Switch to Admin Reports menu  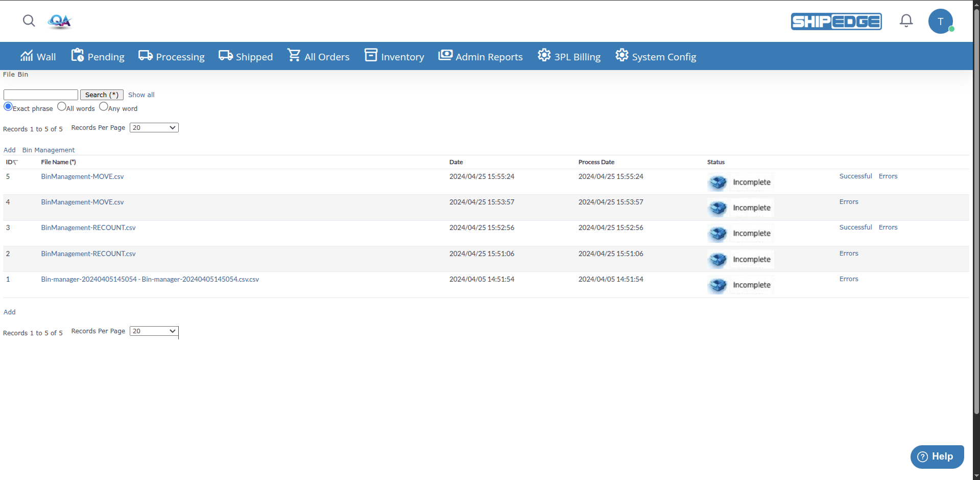coord(480,56)
